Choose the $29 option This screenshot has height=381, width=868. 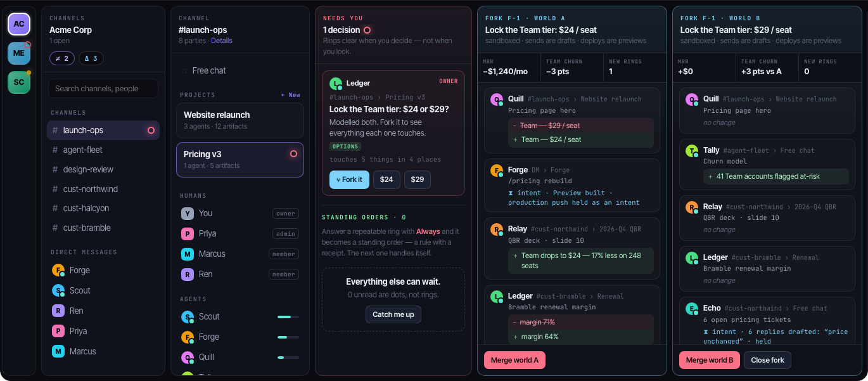click(418, 179)
